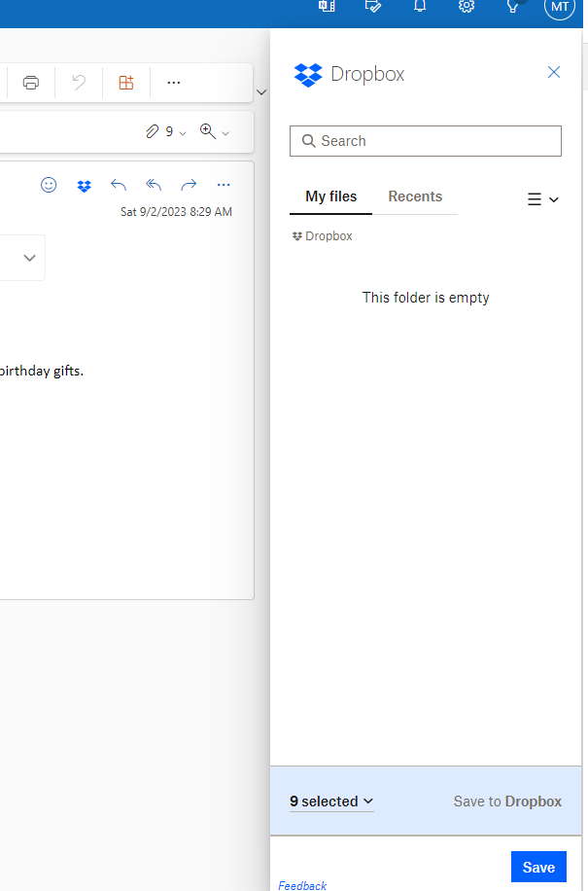Forward the email using forward arrow
Screen dimensions: 588x891
point(189,185)
